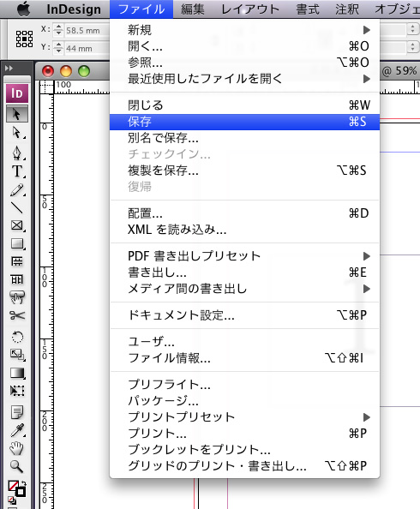This screenshot has height=509, width=420.
Task: Click the InDesign Id logo in toolbox
Action: 17,93
